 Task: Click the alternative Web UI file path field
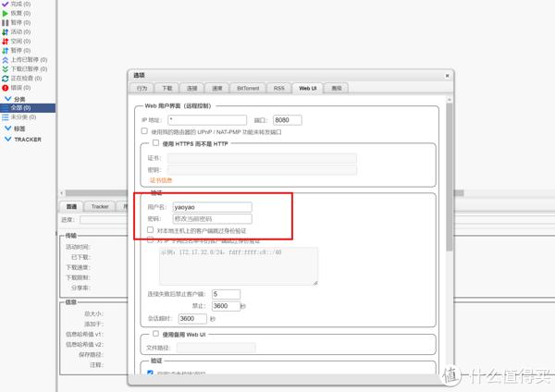coord(216,348)
